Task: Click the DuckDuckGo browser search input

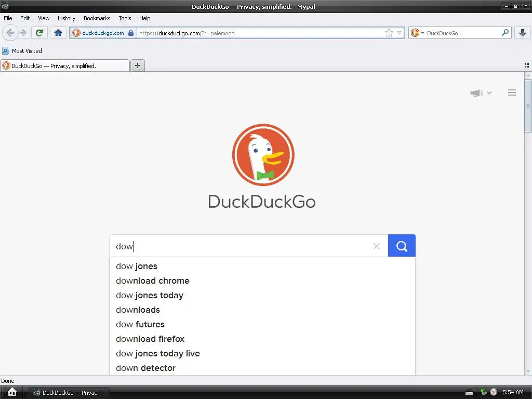Action: click(x=463, y=33)
